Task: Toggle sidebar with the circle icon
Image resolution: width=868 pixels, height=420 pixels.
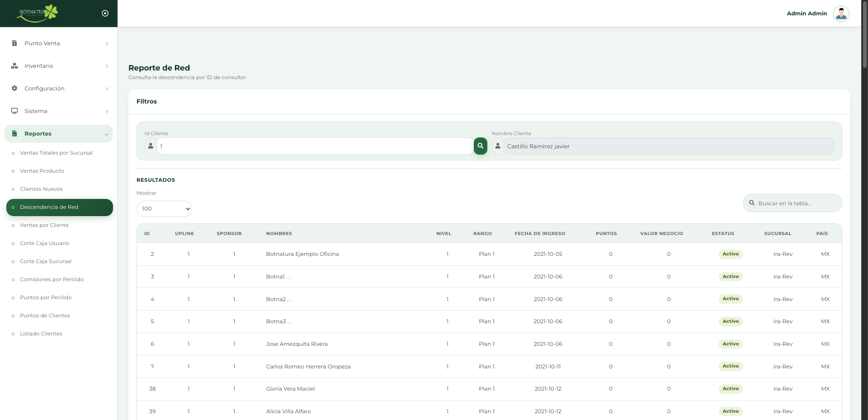Action: [105, 14]
